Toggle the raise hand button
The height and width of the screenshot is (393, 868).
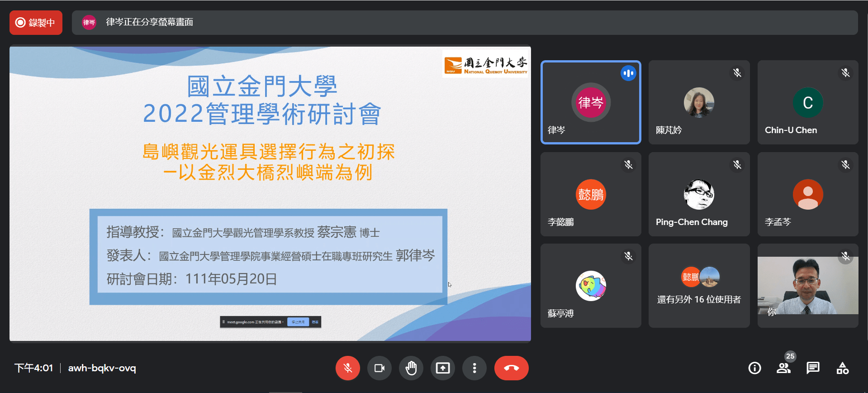click(x=411, y=368)
